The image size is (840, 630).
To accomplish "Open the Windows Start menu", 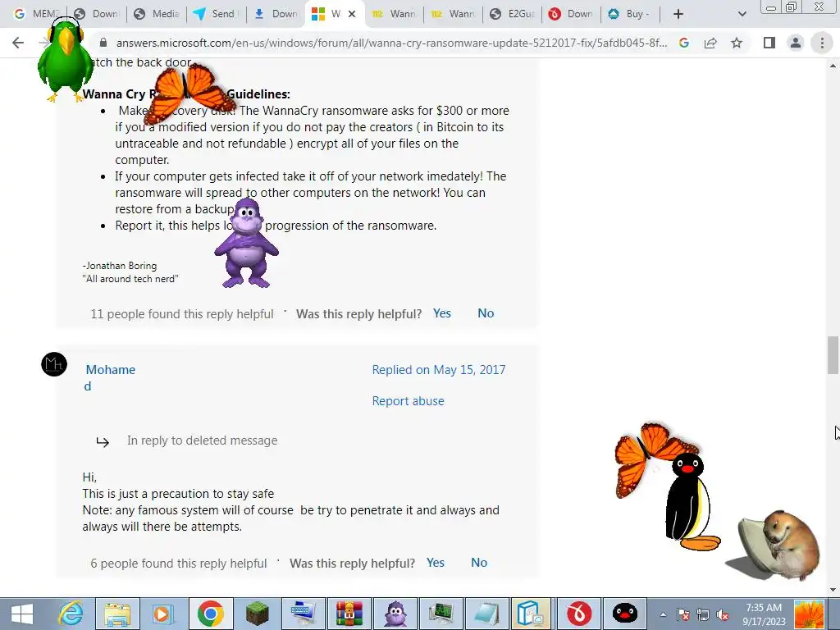I will 21,614.
